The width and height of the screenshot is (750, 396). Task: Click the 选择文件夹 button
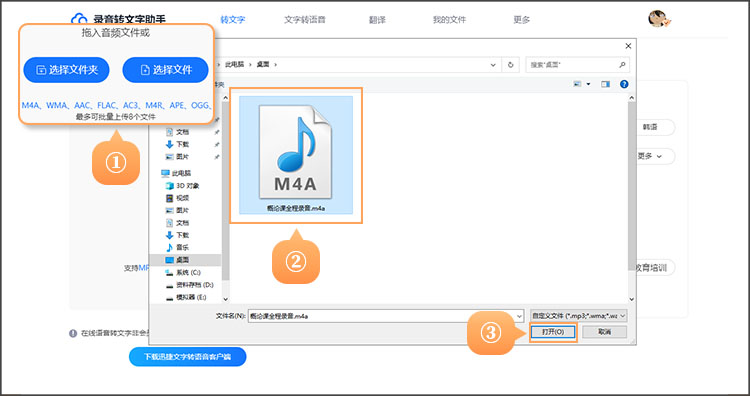pyautogui.click(x=66, y=70)
